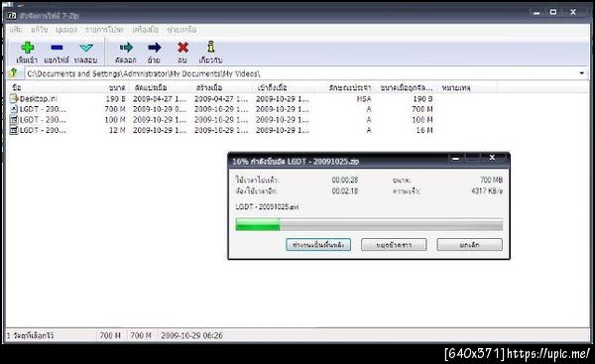
Task: Click the progress dialog title bar text
Action: click(296, 162)
